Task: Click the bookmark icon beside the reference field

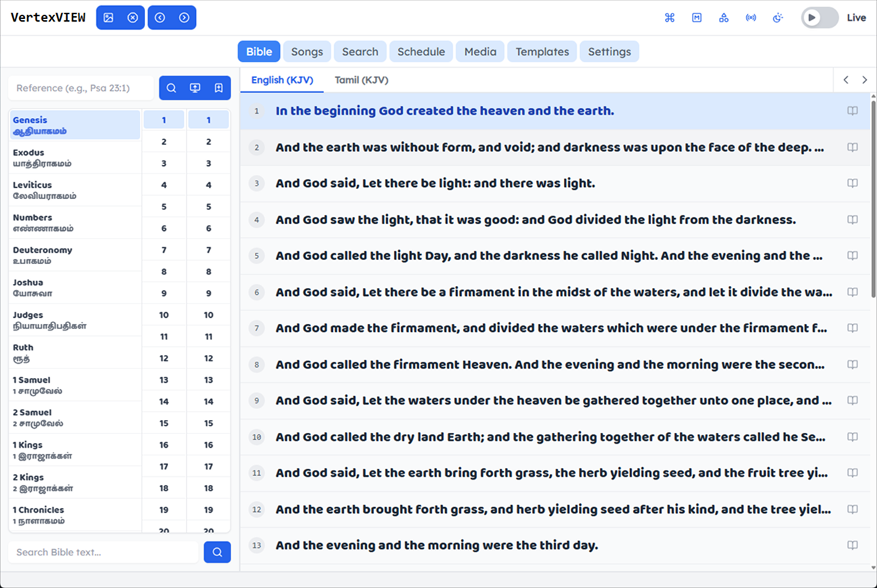Action: click(x=218, y=88)
